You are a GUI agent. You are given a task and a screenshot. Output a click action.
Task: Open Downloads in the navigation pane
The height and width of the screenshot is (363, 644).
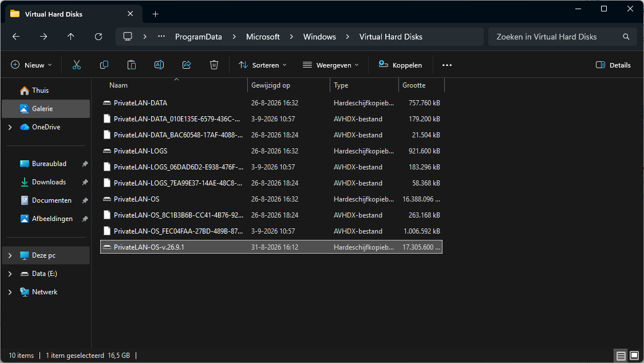46,182
